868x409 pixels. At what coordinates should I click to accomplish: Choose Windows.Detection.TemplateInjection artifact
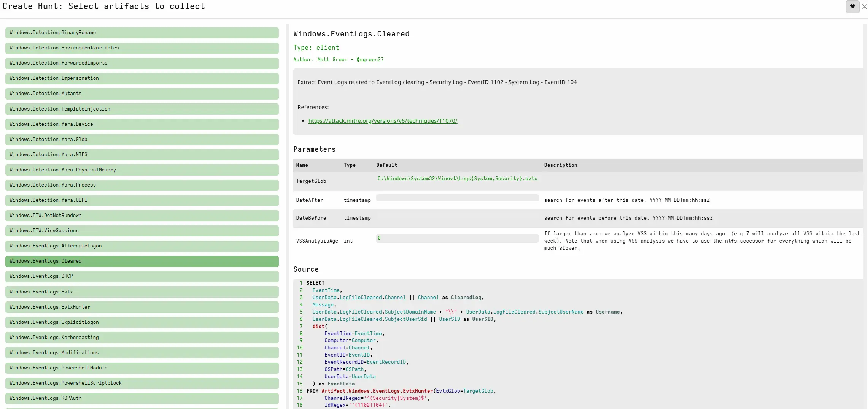coord(142,109)
